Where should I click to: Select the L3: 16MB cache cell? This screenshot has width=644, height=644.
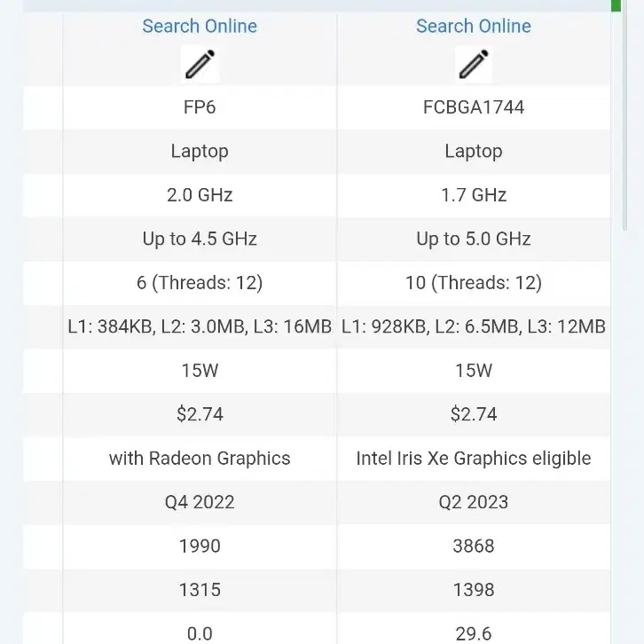[x=200, y=327]
